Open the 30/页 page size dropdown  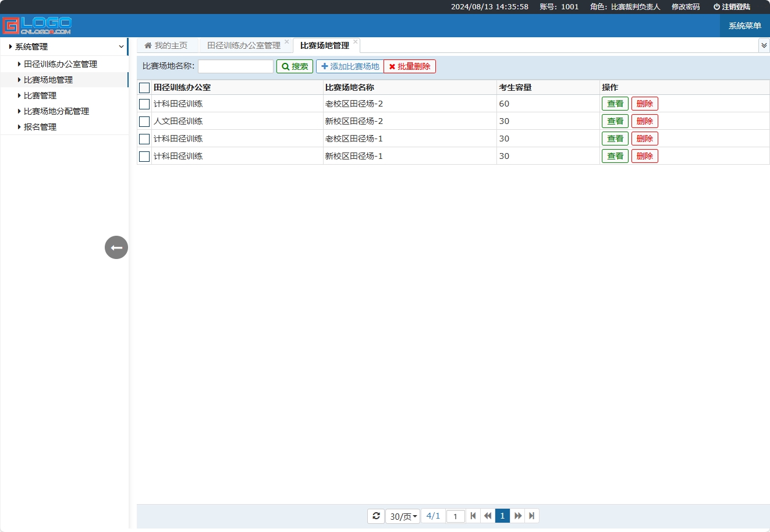pos(403,516)
